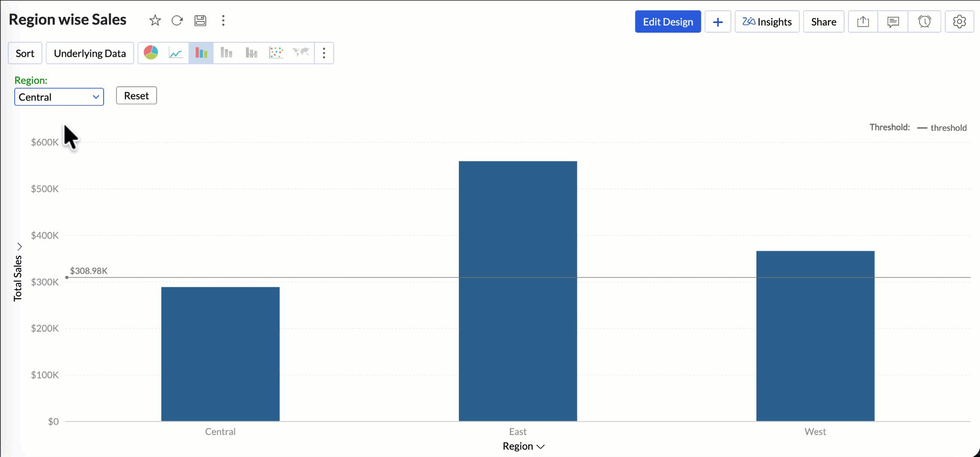
Task: Reset the Region filter
Action: click(x=136, y=95)
